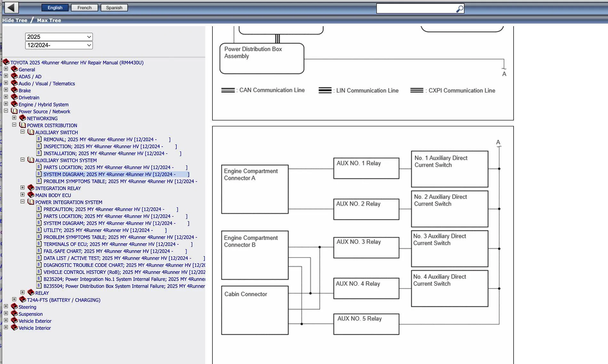Click the open book icon beside Power Source / Network
The image size is (608, 364).
(14, 111)
